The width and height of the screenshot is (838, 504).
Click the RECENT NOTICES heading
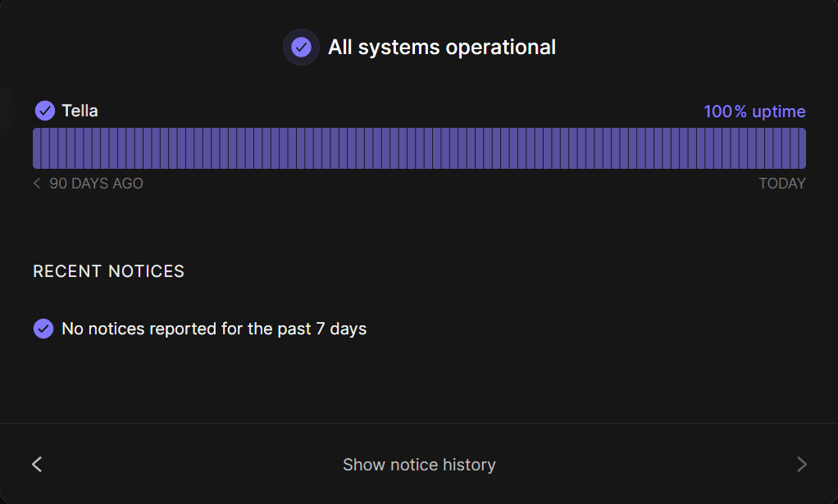[108, 271]
